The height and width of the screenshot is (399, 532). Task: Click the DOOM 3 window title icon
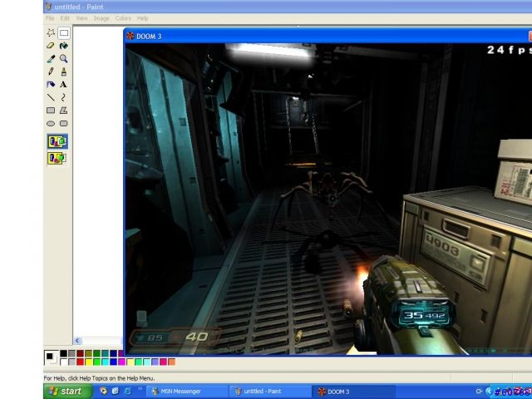pyautogui.click(x=131, y=36)
